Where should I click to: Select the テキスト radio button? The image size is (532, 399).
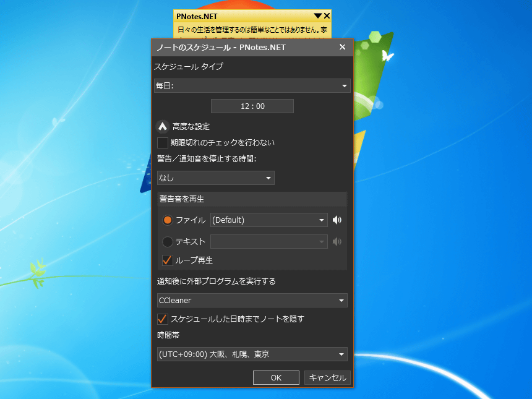pyautogui.click(x=167, y=242)
